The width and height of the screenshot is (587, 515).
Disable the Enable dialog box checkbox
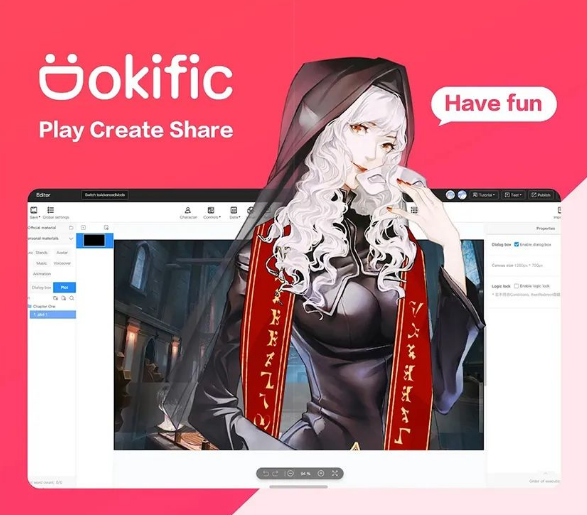click(x=517, y=244)
